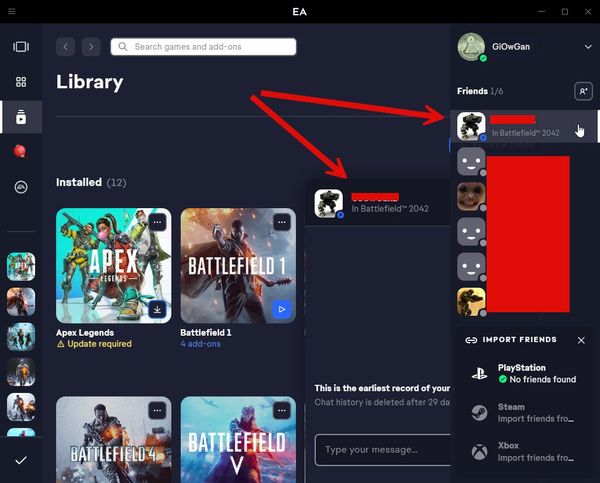Click the Steam logo icon

click(479, 413)
